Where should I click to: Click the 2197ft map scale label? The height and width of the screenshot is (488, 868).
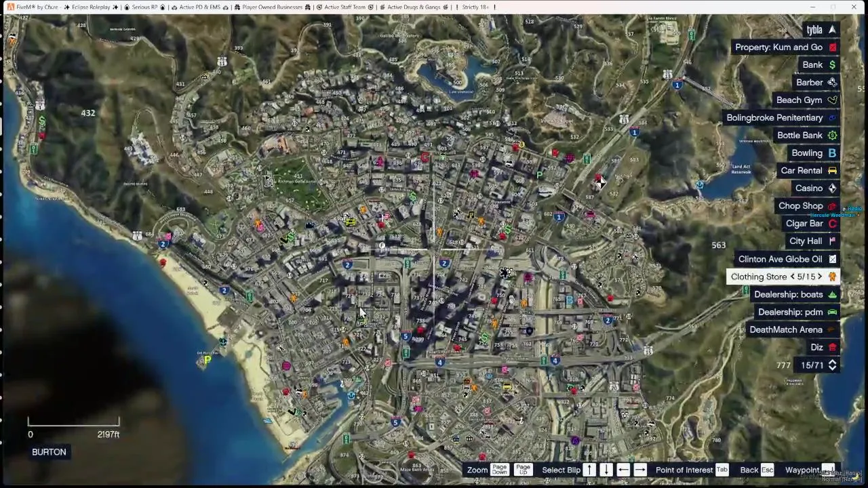tap(108, 434)
